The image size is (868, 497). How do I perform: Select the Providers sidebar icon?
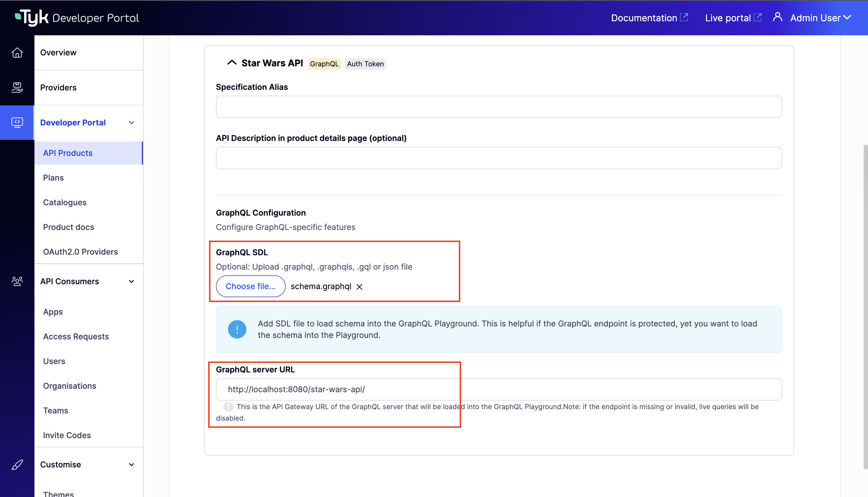pyautogui.click(x=17, y=87)
